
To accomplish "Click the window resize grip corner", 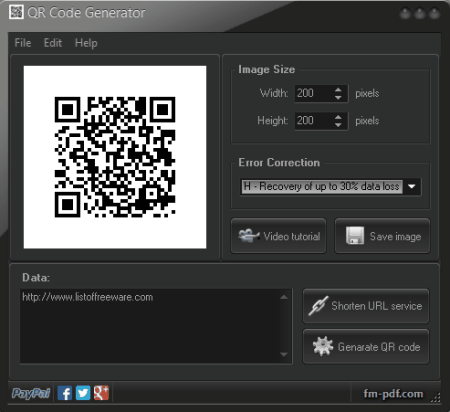I will 435,397.
